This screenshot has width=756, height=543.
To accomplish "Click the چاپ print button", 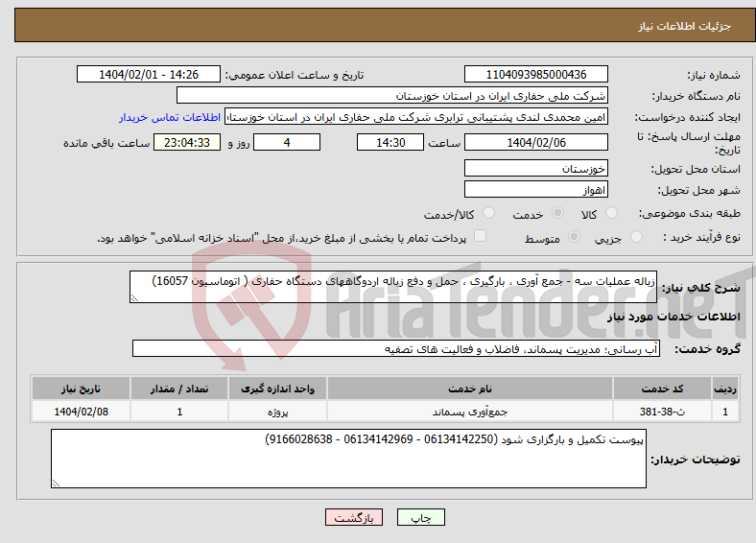I will click(x=421, y=517).
